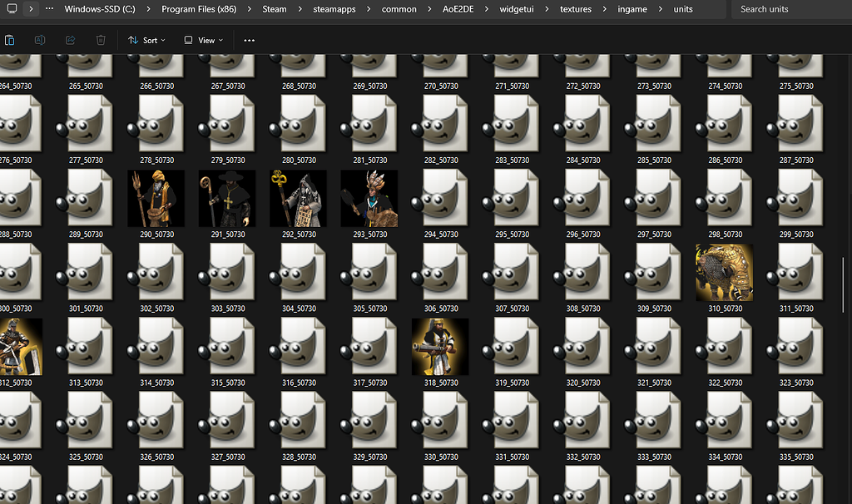Open the drummer thumbnail named 290_50730

tap(156, 197)
